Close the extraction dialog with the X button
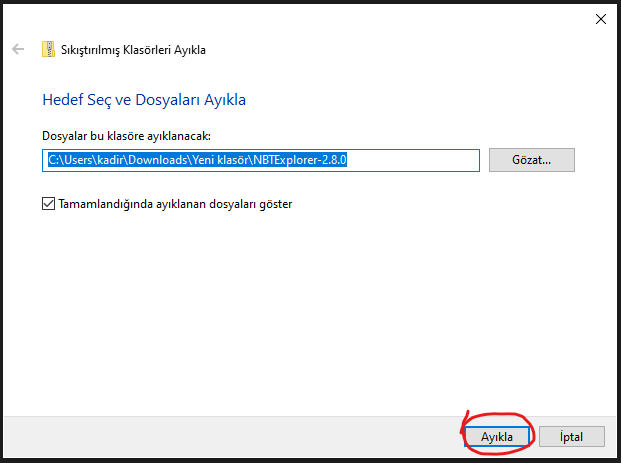 pyautogui.click(x=600, y=18)
